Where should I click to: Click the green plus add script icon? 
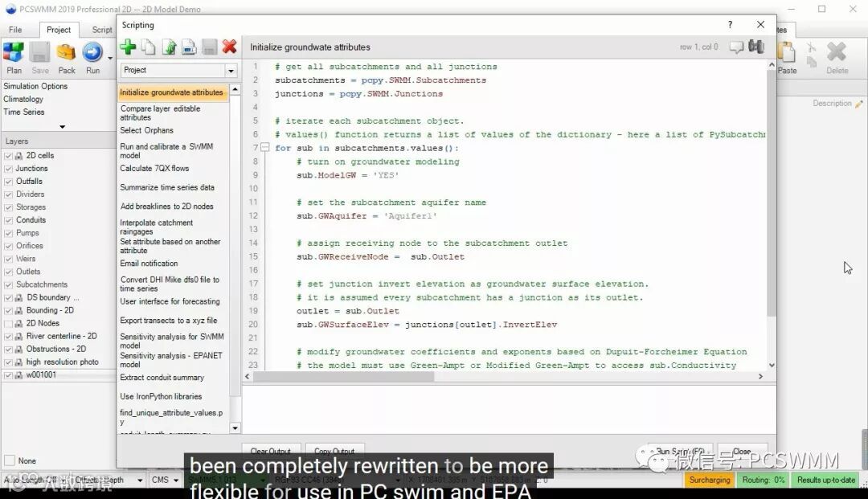point(128,47)
